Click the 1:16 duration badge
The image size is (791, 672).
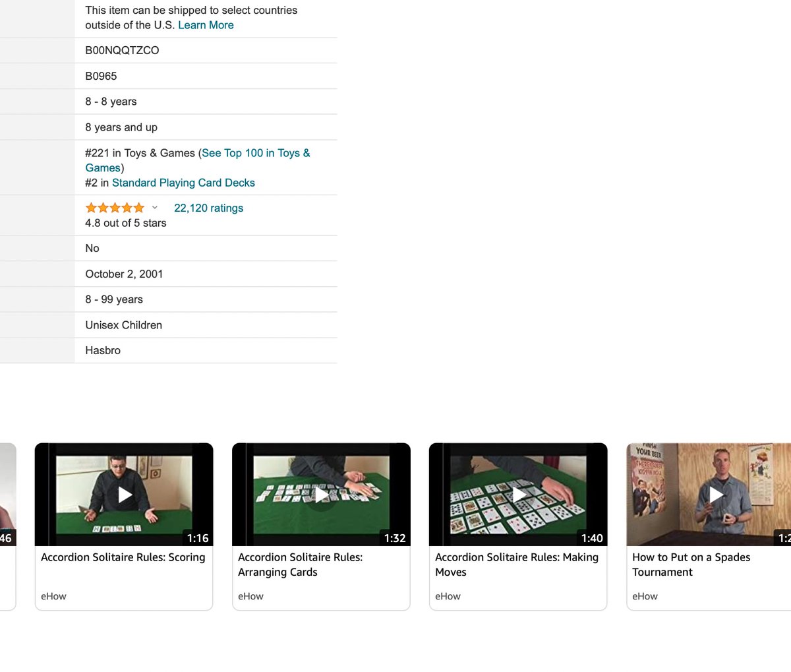point(198,538)
